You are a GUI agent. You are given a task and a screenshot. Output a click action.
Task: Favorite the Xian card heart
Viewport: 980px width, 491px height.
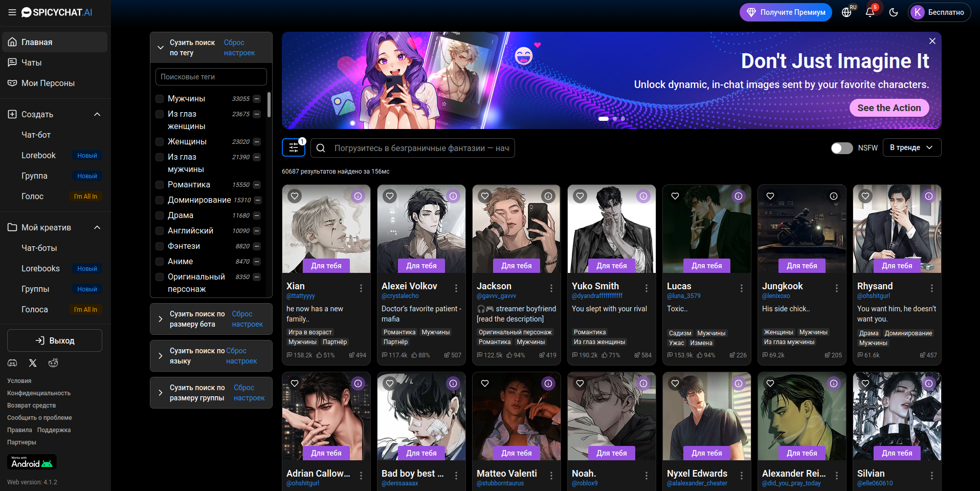pyautogui.click(x=295, y=196)
